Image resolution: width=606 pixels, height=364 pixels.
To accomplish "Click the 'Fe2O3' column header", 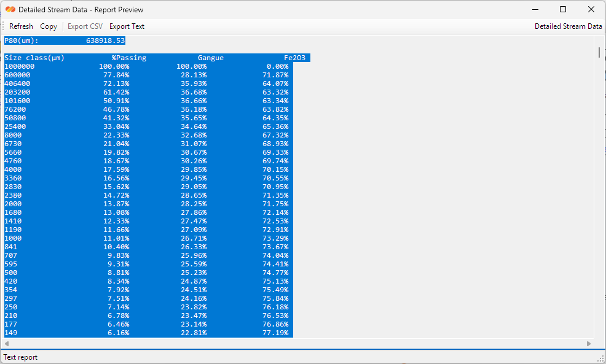I will point(294,58).
